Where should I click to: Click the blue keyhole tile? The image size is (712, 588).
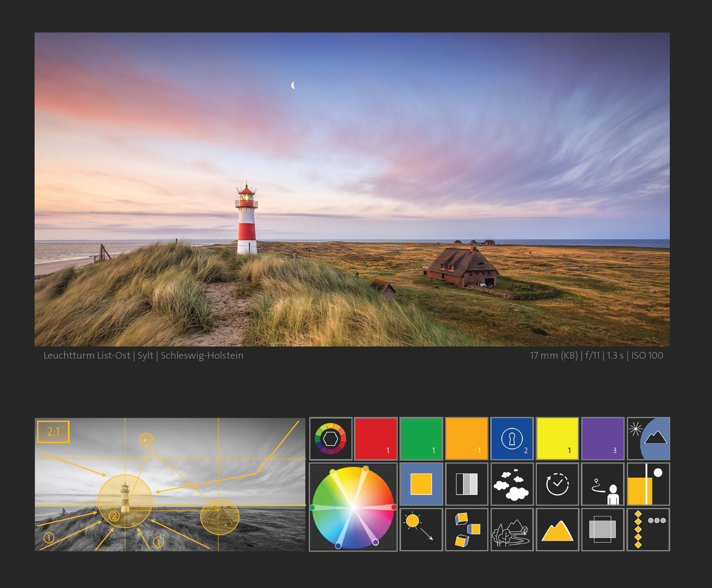click(x=512, y=439)
